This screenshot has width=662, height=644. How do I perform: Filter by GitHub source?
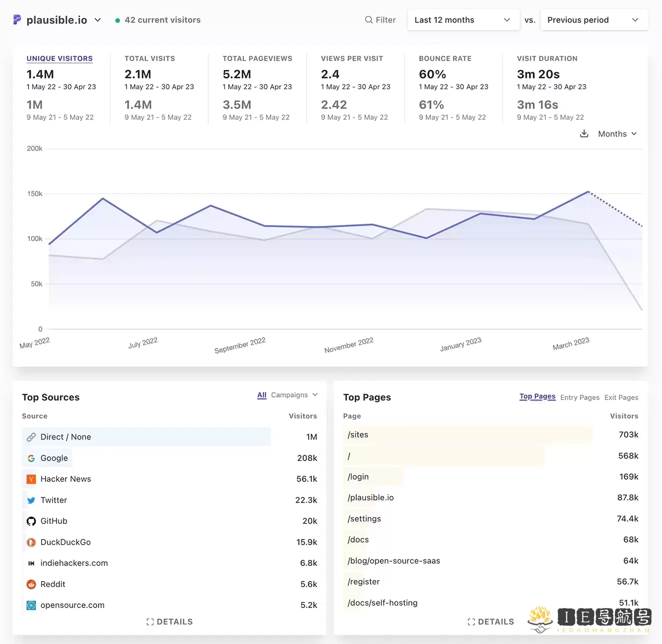pos(54,521)
